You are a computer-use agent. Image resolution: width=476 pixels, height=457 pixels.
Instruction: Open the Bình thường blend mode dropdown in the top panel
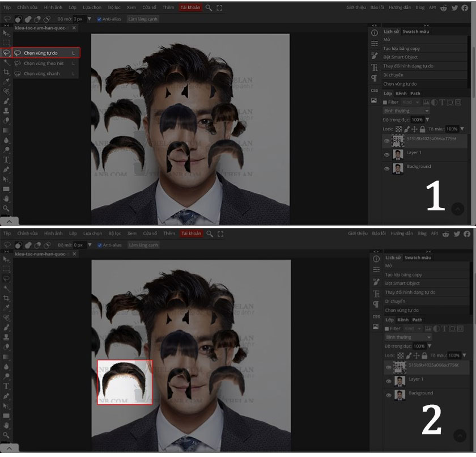406,111
